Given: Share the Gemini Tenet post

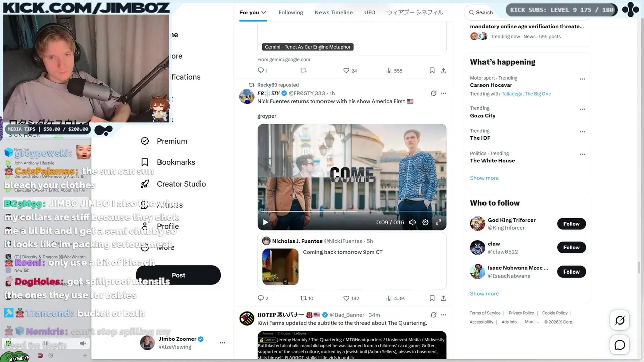Looking at the screenshot, I should tap(443, 71).
